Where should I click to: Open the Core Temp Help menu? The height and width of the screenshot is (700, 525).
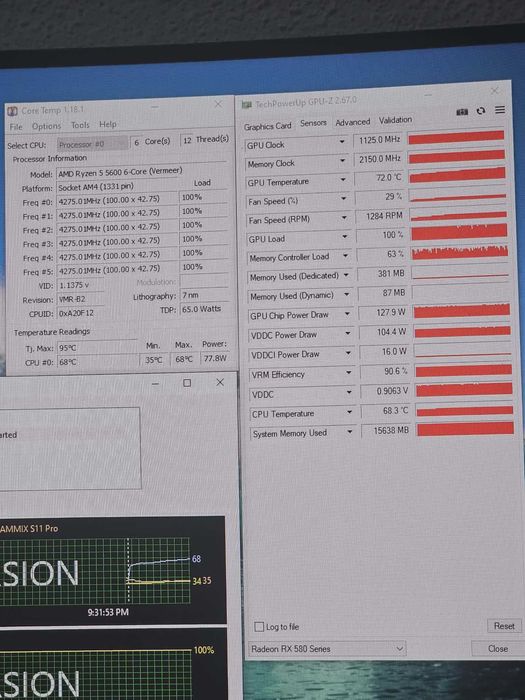[x=108, y=124]
